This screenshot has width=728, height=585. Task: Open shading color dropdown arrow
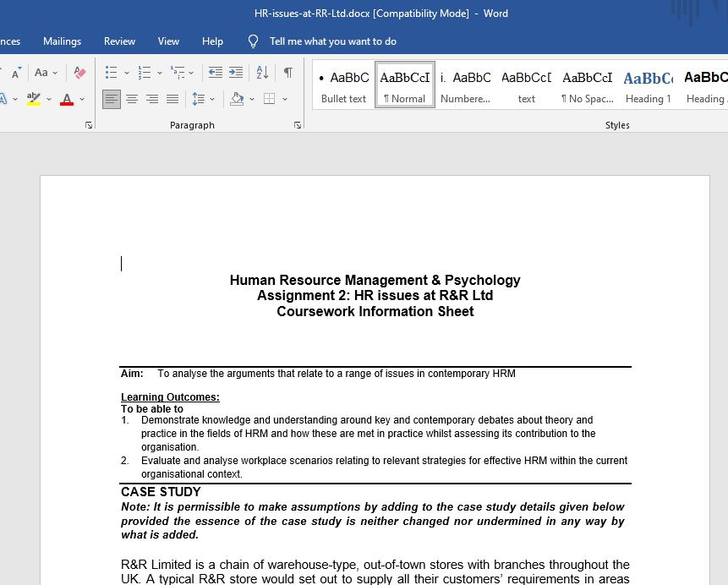[x=252, y=100]
